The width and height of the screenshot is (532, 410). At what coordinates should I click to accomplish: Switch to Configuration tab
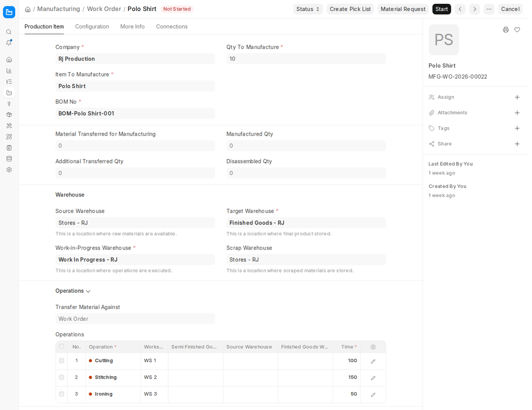[x=92, y=27]
